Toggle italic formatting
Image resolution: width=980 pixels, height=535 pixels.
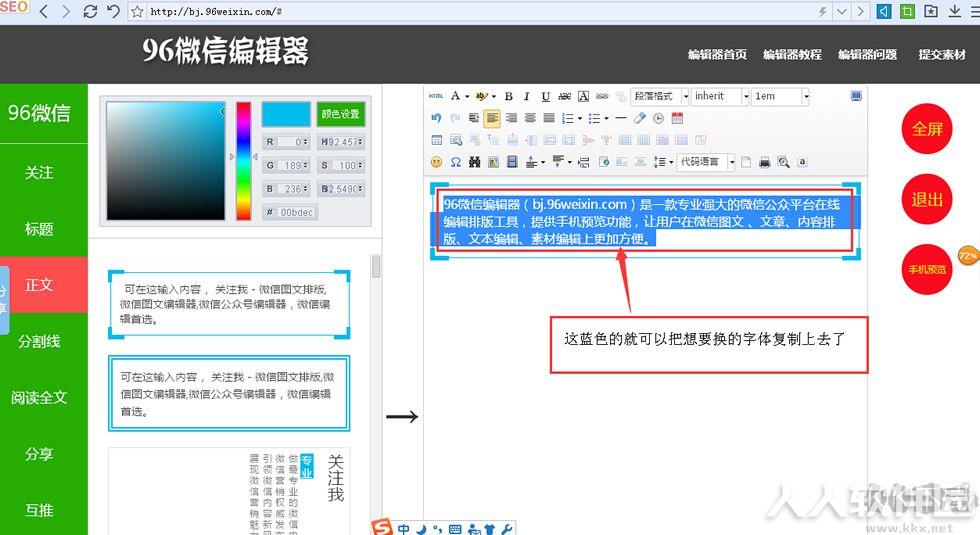(527, 96)
